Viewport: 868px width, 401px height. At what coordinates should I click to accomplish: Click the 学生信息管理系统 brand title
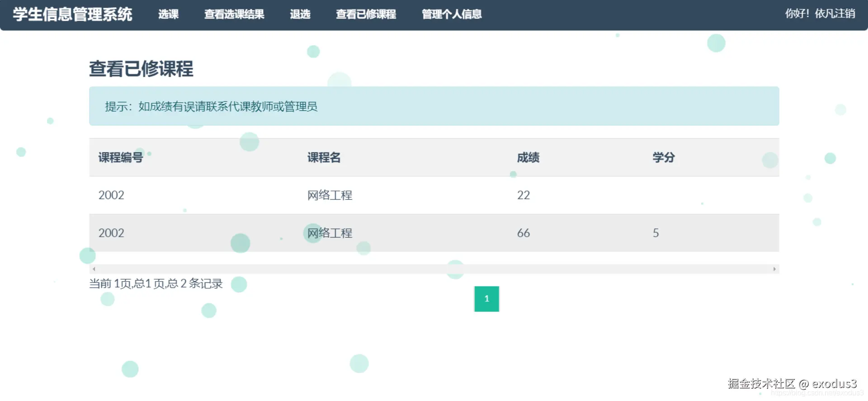coord(72,14)
